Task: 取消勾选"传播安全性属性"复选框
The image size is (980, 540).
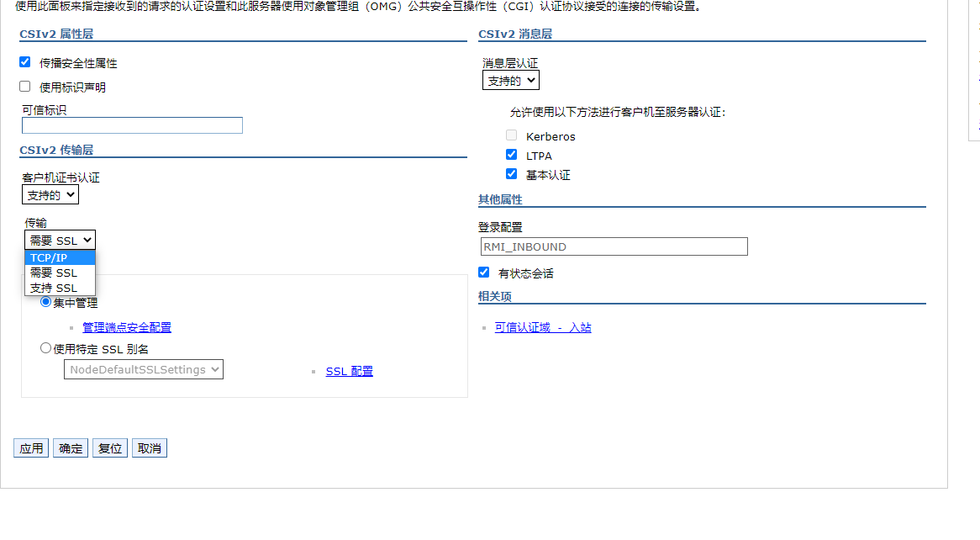Action: point(24,61)
